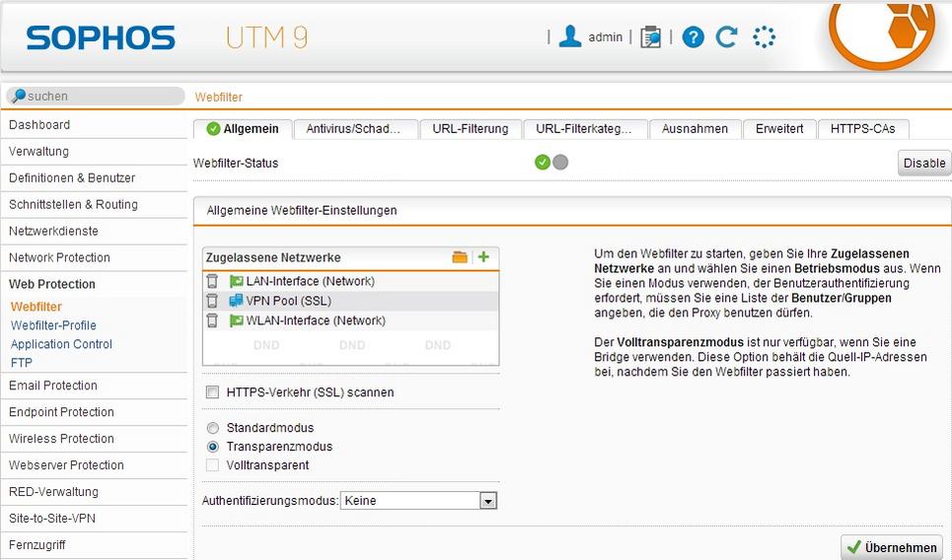
Task: Expand Schnittstellen & Routing menu
Action: [x=94, y=204]
